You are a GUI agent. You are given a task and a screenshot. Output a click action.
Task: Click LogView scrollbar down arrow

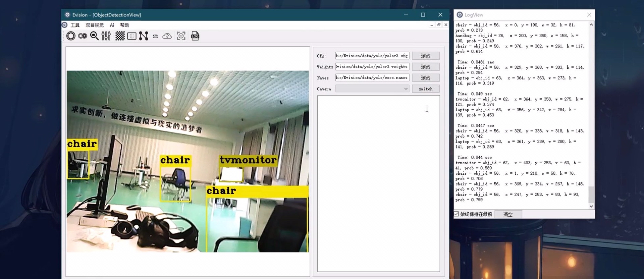click(x=591, y=206)
